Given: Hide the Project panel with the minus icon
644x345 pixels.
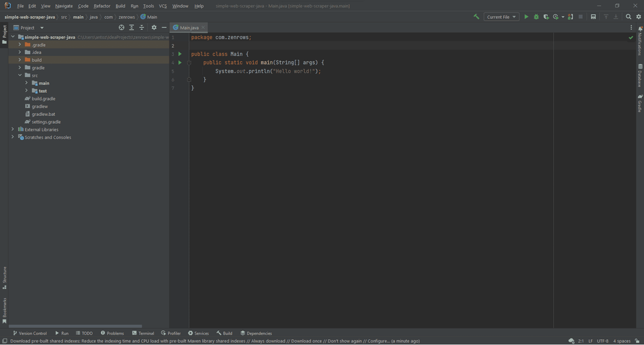Looking at the screenshot, I should pyautogui.click(x=164, y=28).
